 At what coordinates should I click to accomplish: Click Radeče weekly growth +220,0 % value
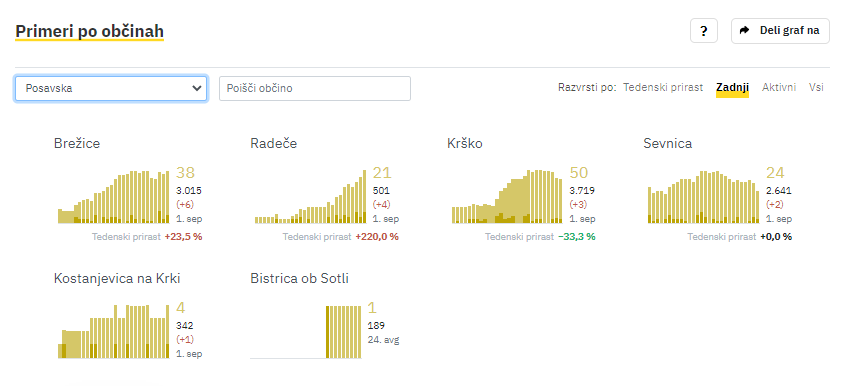(377, 237)
